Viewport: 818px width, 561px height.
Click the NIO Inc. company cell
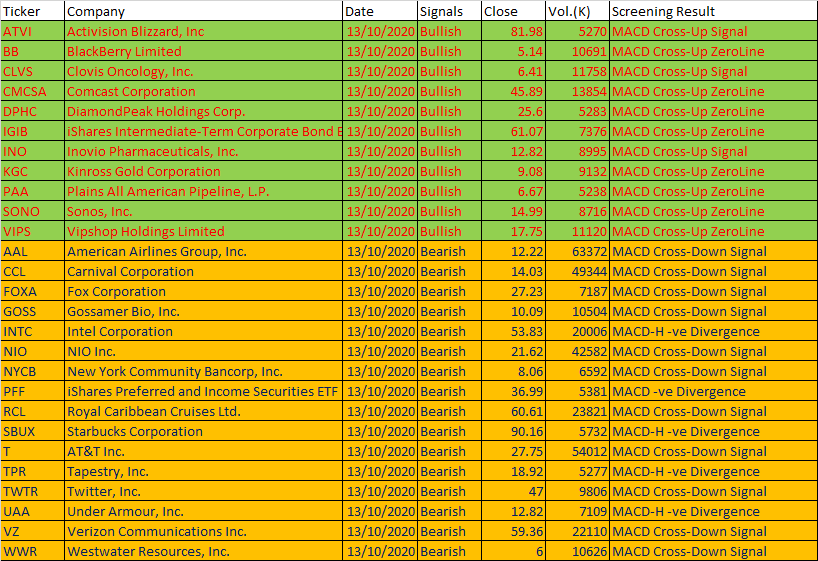[203, 351]
